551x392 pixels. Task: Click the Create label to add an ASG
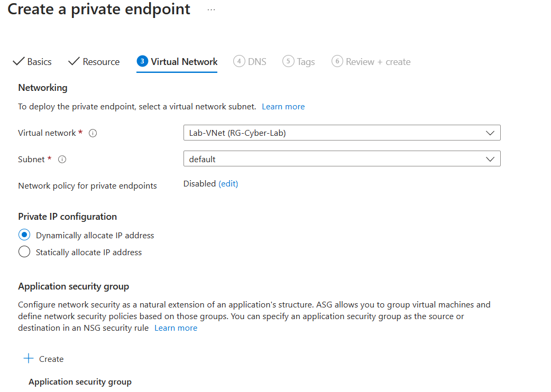pos(50,358)
